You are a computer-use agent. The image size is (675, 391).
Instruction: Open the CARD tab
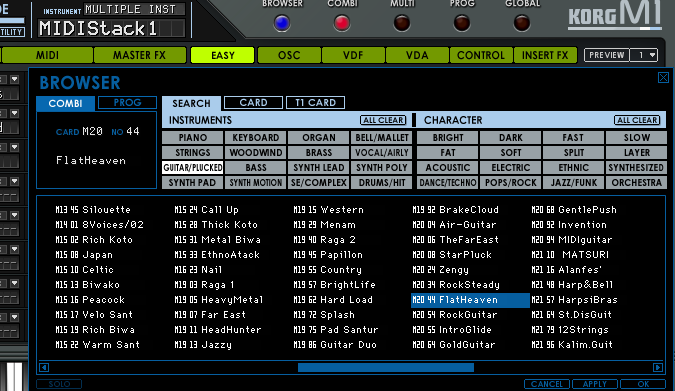254,102
